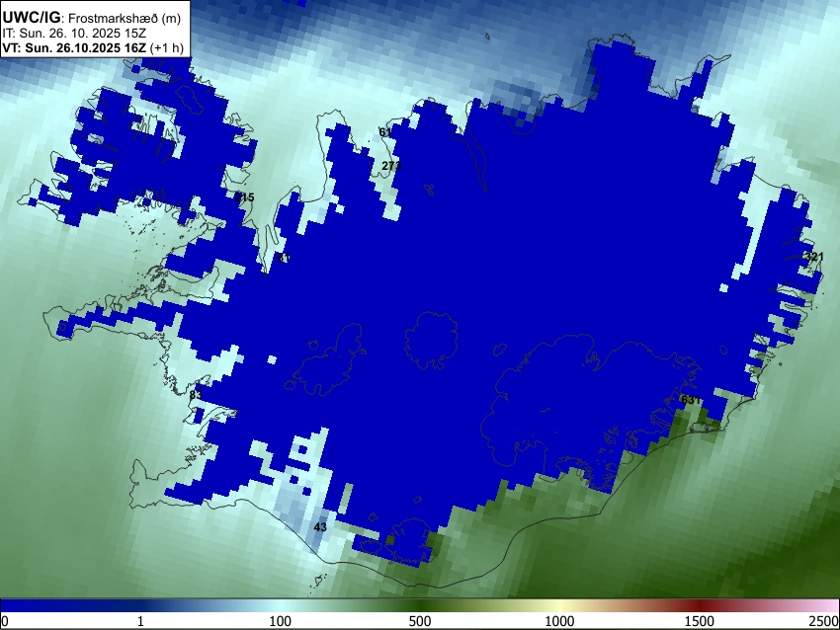Click the color scale label '100'

(281, 621)
